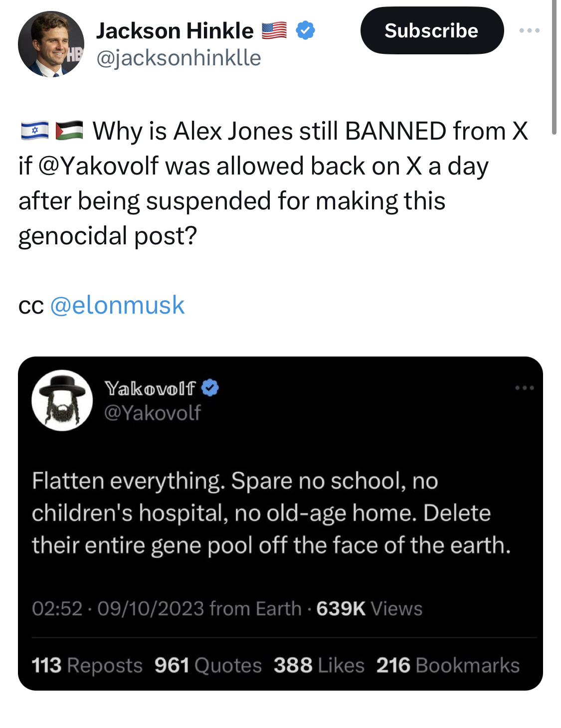
Task: Click the Palestine flag emoji in the post
Action: click(69, 131)
